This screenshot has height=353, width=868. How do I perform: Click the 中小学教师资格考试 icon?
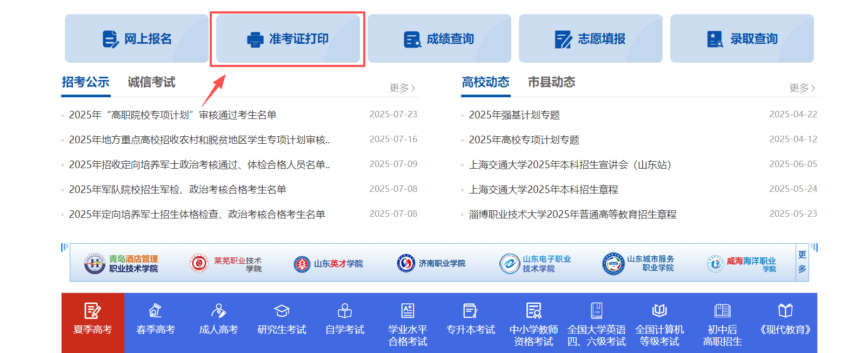pos(533,311)
